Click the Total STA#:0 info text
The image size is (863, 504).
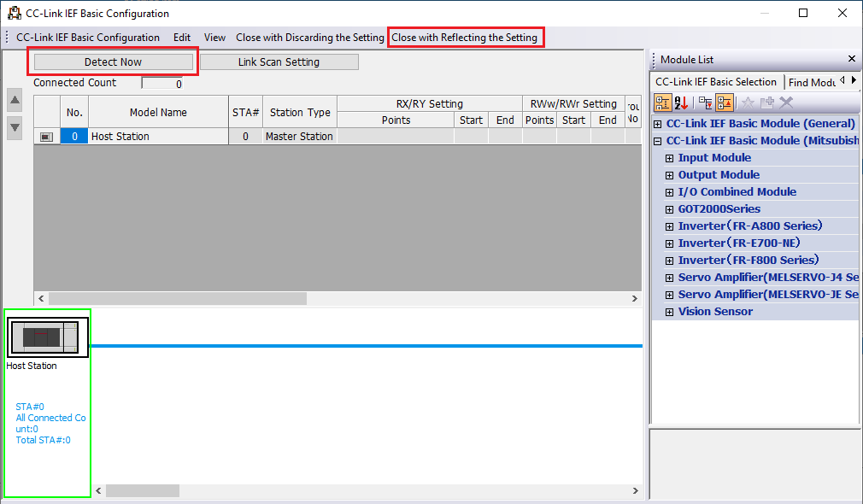click(43, 440)
